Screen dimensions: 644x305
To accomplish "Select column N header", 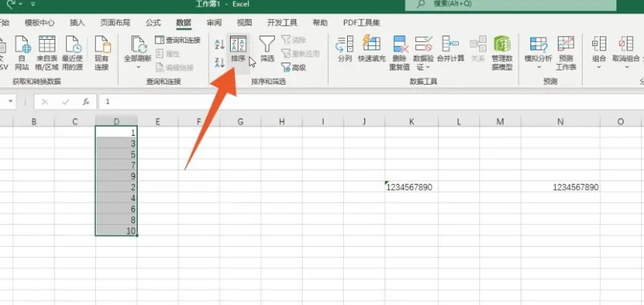I will tap(560, 122).
